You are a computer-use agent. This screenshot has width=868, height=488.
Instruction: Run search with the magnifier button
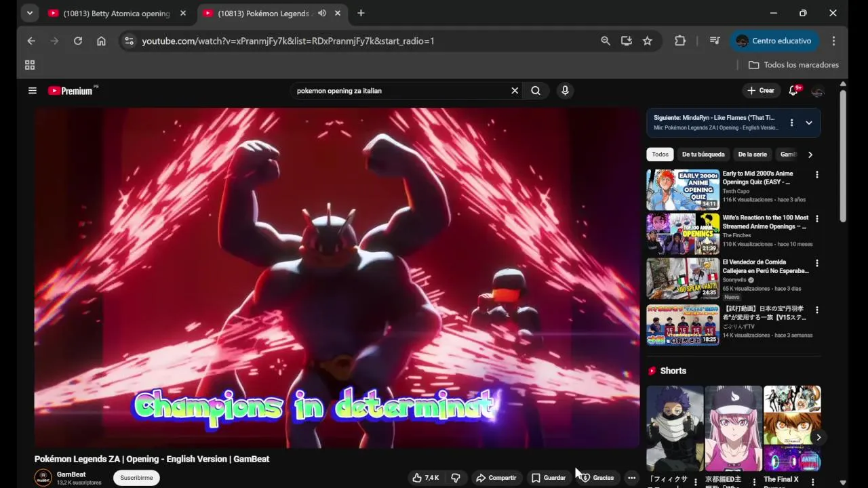tap(536, 90)
